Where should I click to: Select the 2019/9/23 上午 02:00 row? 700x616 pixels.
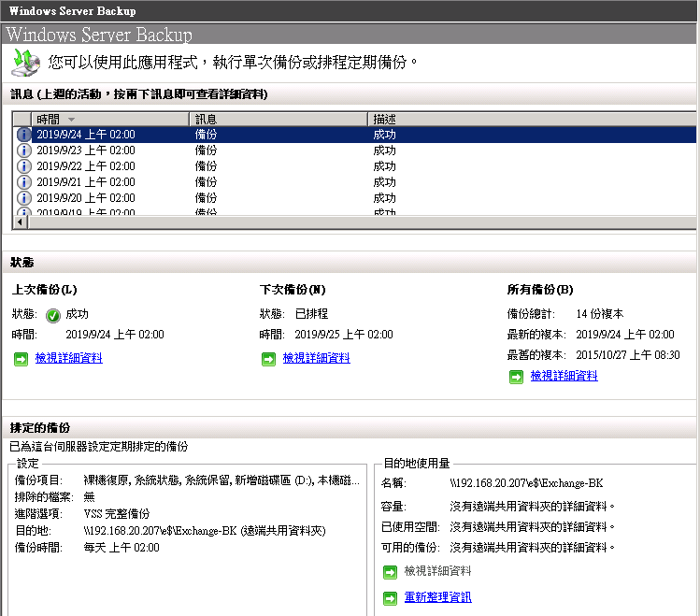(x=354, y=150)
